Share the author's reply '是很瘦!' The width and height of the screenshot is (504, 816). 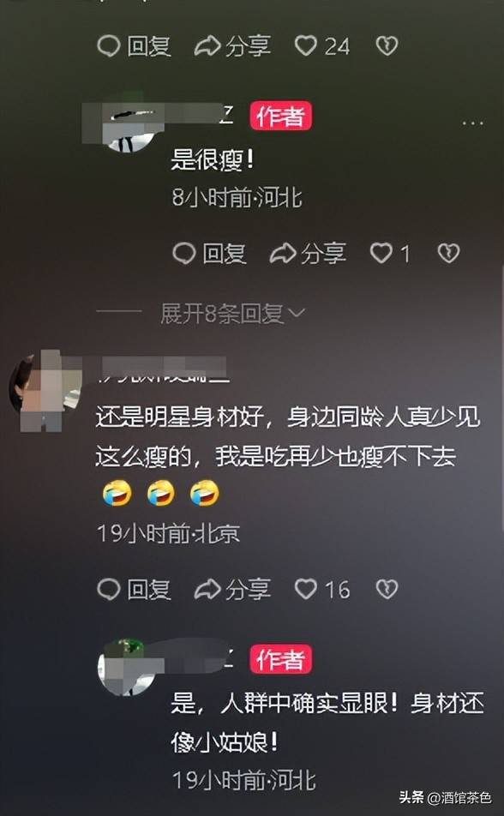[x=308, y=254]
